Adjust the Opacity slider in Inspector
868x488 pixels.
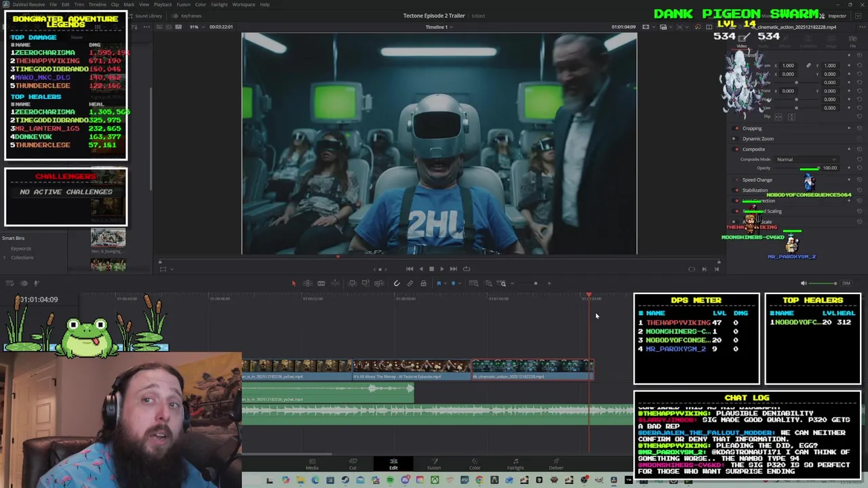pos(797,168)
